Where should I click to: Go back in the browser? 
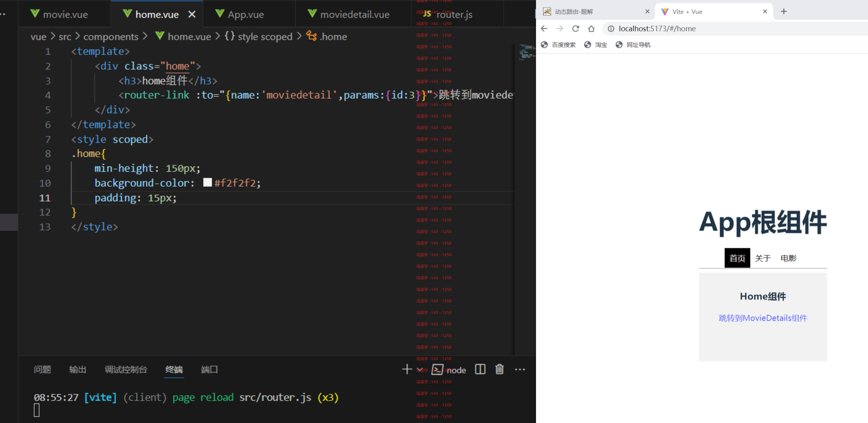click(x=544, y=29)
